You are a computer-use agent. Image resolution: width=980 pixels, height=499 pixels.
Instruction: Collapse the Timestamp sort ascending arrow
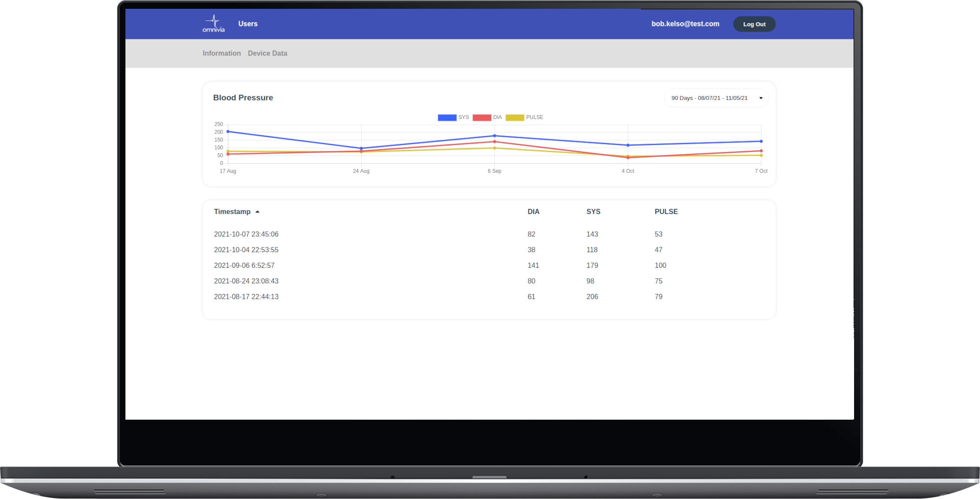click(x=258, y=212)
